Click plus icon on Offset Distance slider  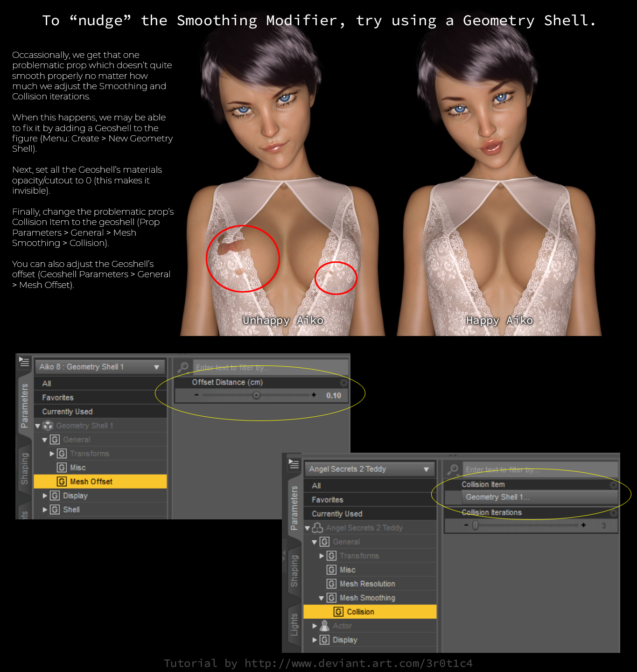point(314,395)
